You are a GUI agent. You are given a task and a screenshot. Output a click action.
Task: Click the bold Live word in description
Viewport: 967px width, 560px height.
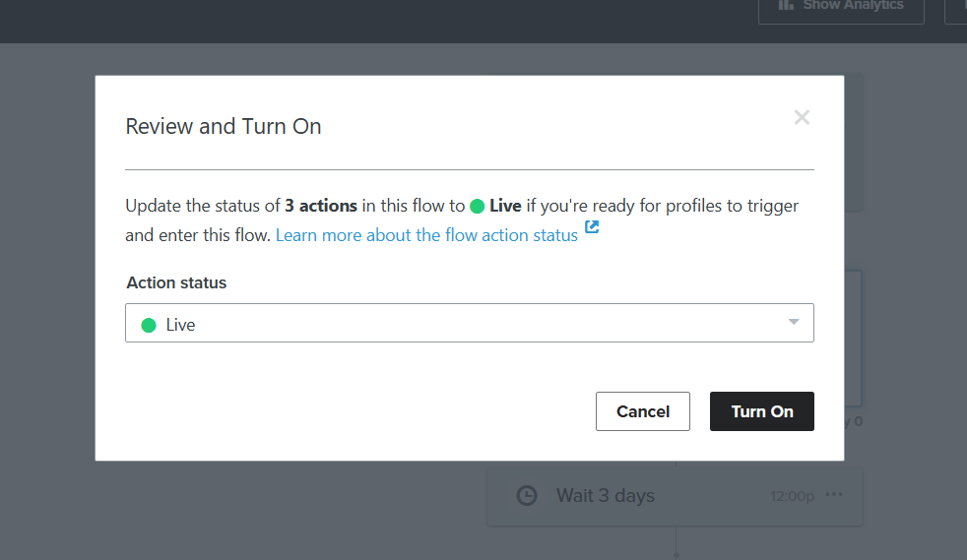(x=505, y=206)
